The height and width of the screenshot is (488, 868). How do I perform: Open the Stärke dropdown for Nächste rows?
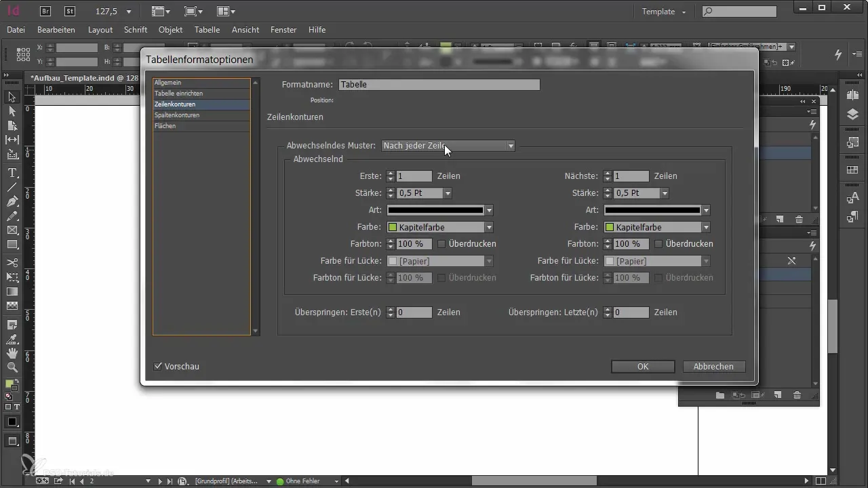click(665, 193)
